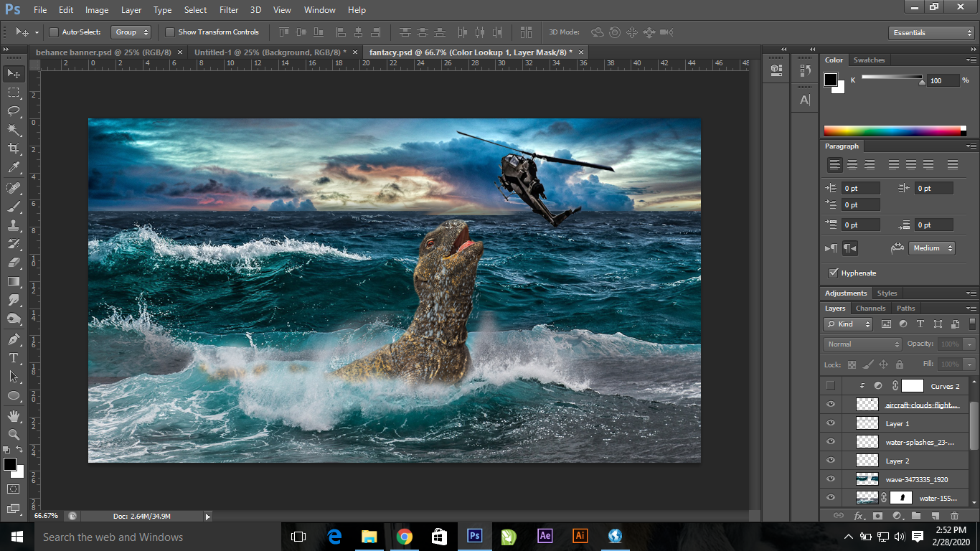
Task: Hide the wave-3473335_1920 layer
Action: [x=831, y=479]
